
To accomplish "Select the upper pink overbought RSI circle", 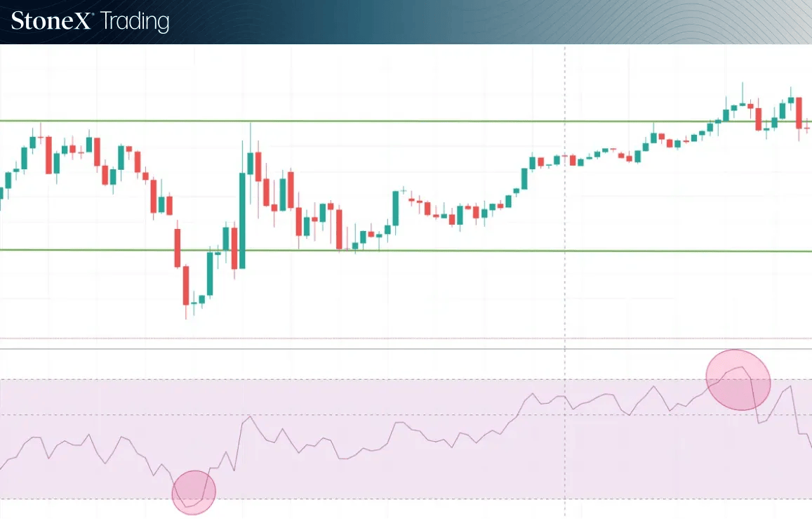I will 738,380.
